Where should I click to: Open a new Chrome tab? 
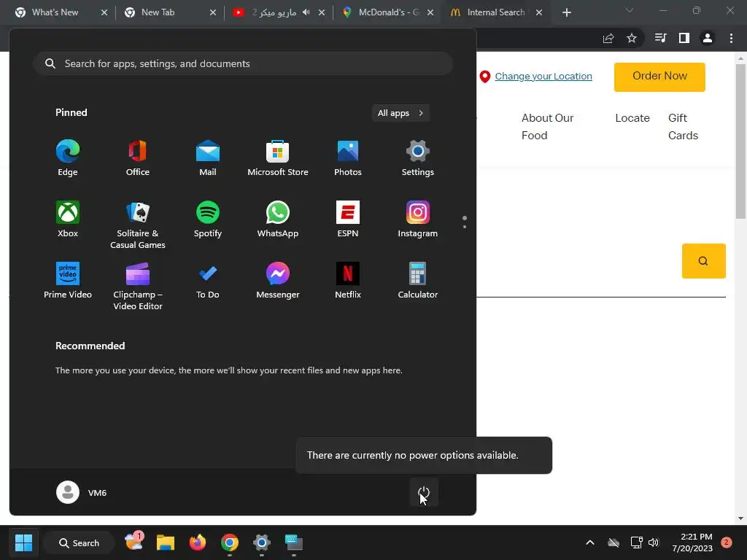pyautogui.click(x=566, y=12)
